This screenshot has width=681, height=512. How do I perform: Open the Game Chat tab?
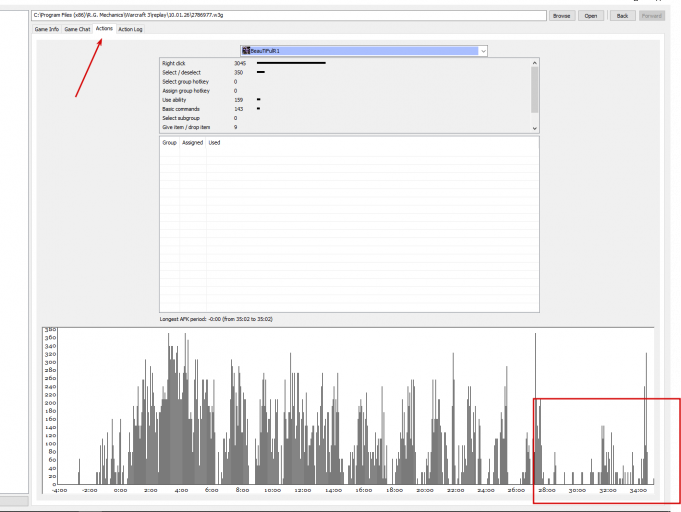tap(77, 29)
